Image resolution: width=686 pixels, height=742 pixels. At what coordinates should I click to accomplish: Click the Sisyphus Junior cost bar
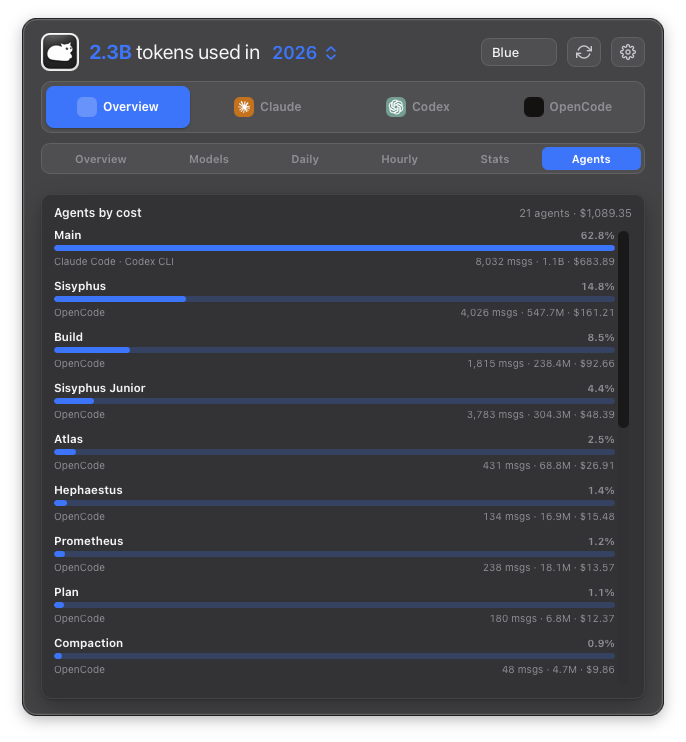click(x=334, y=401)
